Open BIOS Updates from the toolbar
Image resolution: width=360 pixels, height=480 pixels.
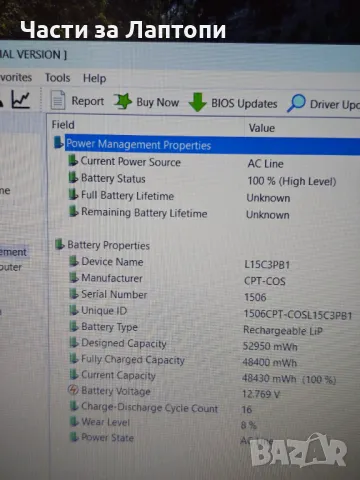[233, 103]
